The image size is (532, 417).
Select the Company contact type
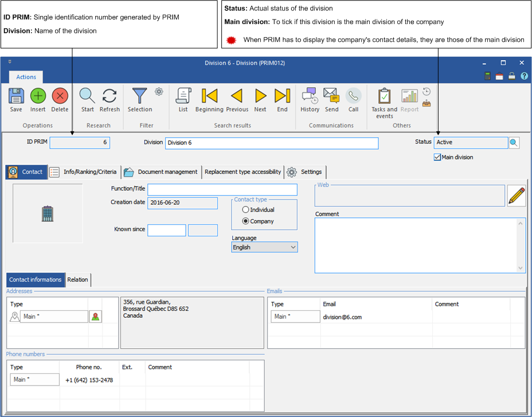[245, 221]
